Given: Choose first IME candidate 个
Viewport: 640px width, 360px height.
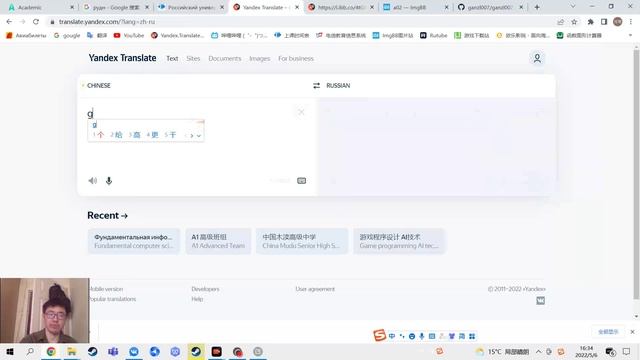Looking at the screenshot, I should pos(98,135).
